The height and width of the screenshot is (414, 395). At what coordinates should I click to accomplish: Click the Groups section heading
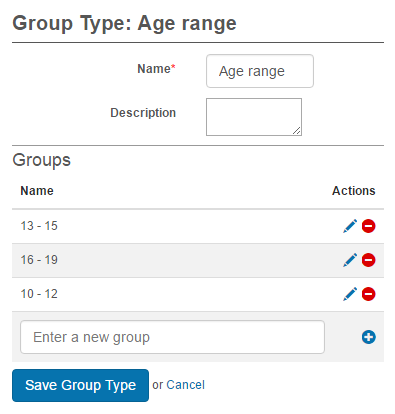42,160
